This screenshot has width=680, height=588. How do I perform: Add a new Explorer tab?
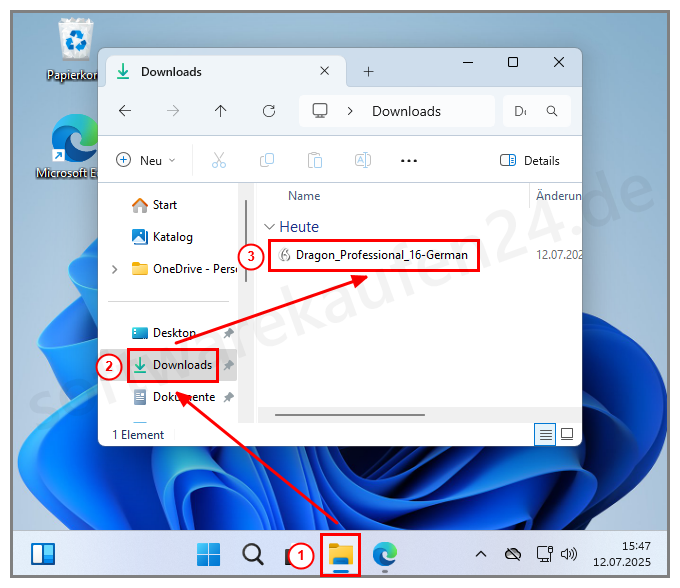[368, 72]
